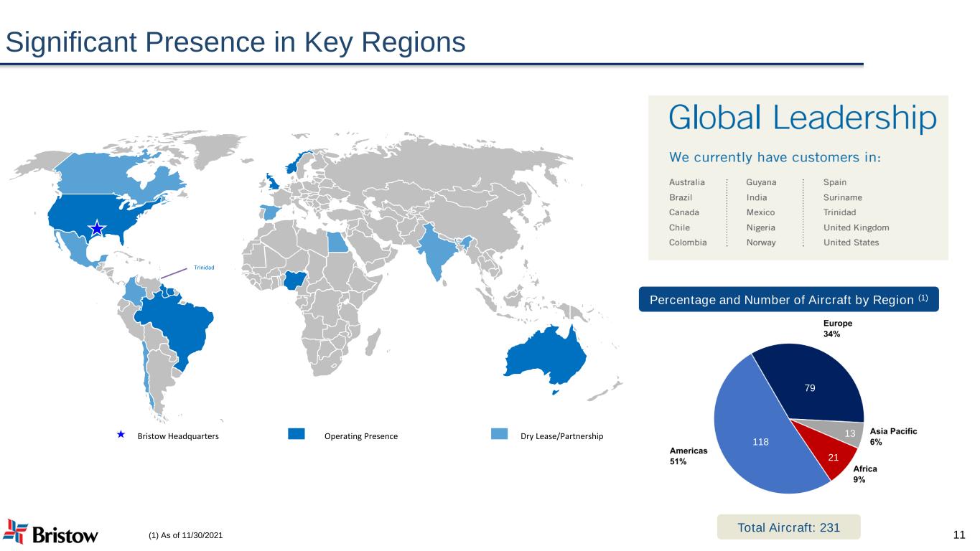Click the headquarters star on the United States

(97, 229)
